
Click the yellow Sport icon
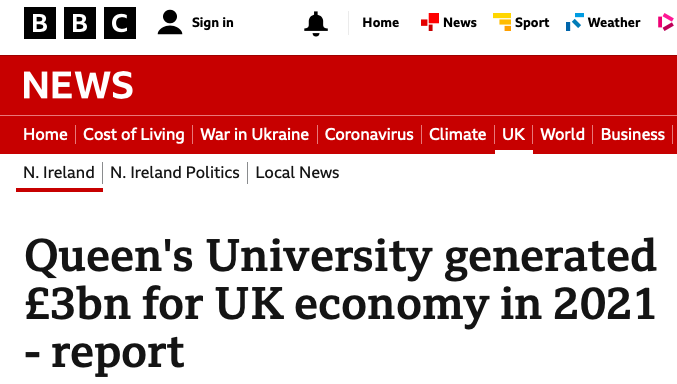(502, 22)
